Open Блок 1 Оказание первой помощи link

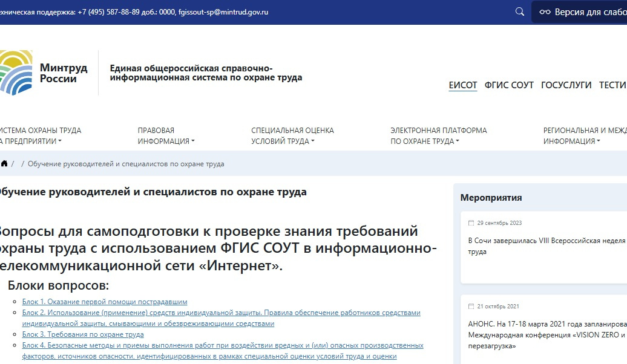(105, 302)
